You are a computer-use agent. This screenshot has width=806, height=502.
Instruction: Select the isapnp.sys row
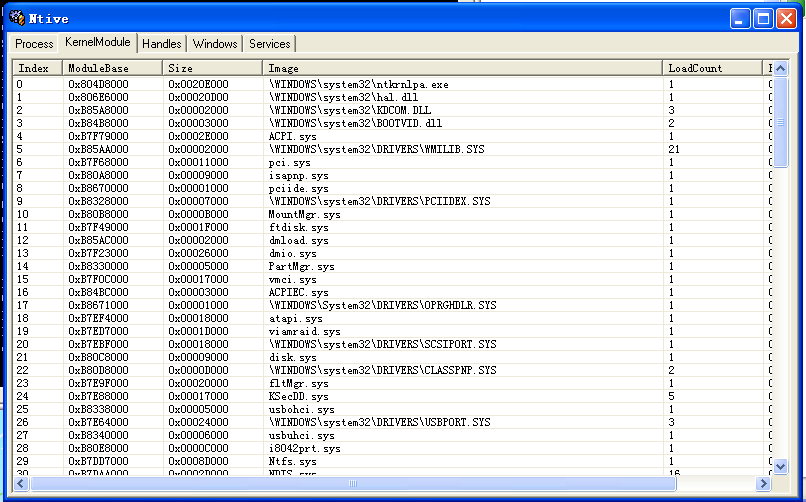(392, 175)
